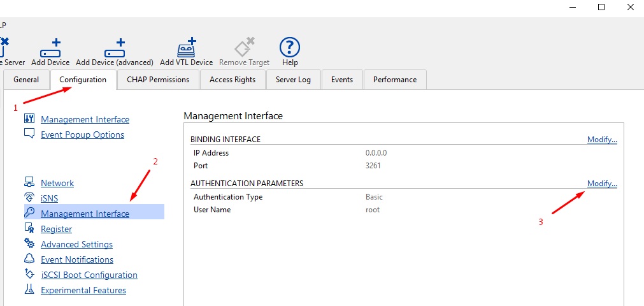Switch to the Events tab

click(342, 80)
